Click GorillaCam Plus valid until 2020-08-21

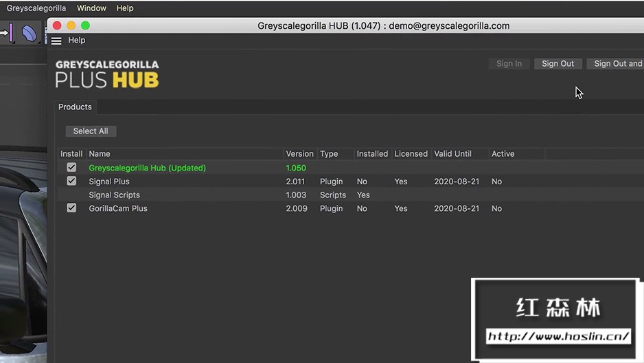pyautogui.click(x=457, y=208)
